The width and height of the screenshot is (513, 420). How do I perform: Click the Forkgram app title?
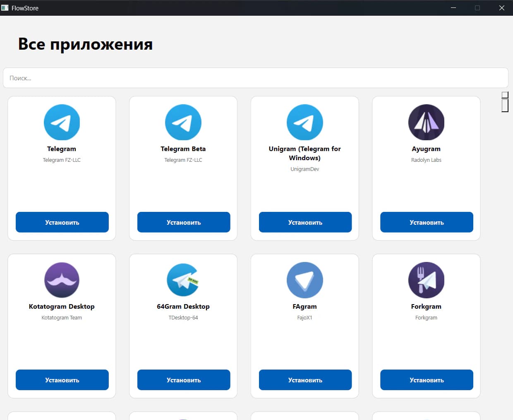(x=426, y=307)
